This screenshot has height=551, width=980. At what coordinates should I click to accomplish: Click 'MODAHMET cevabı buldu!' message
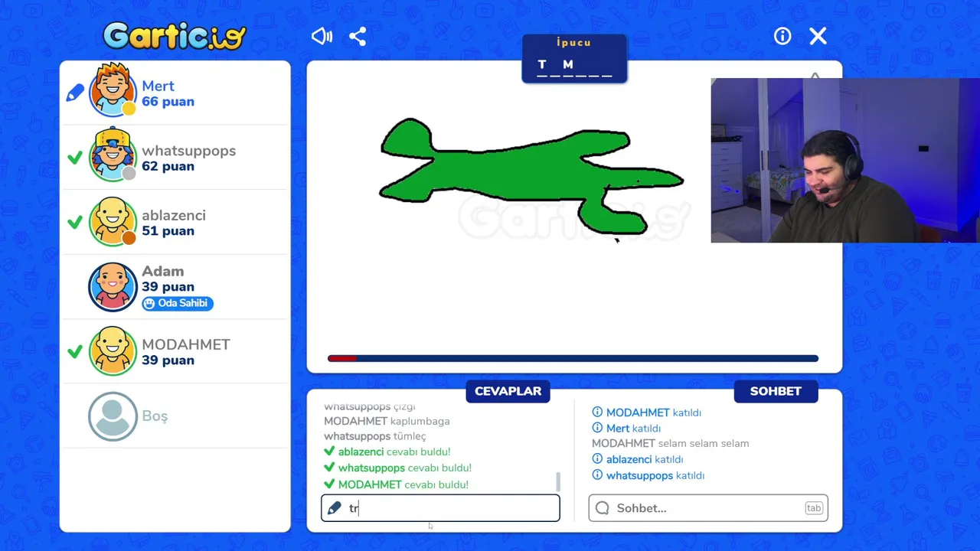point(396,484)
